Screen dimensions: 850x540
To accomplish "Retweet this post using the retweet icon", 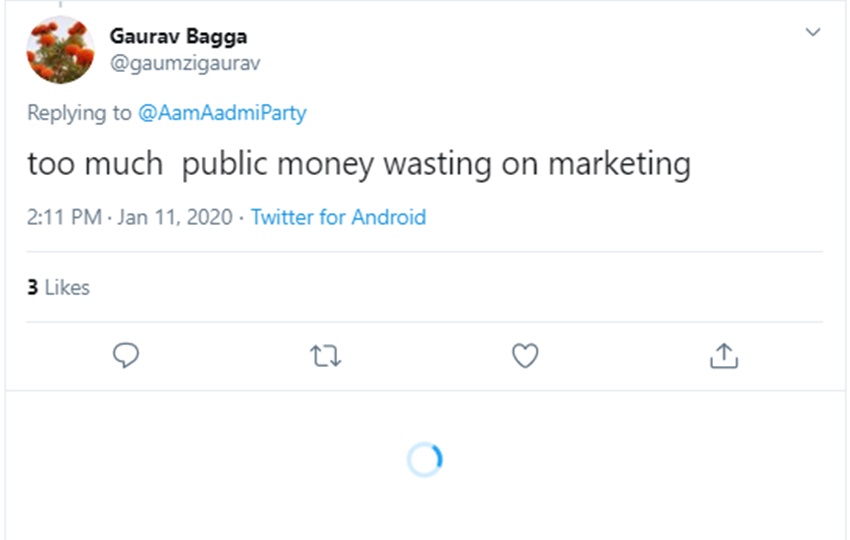I will [326, 355].
